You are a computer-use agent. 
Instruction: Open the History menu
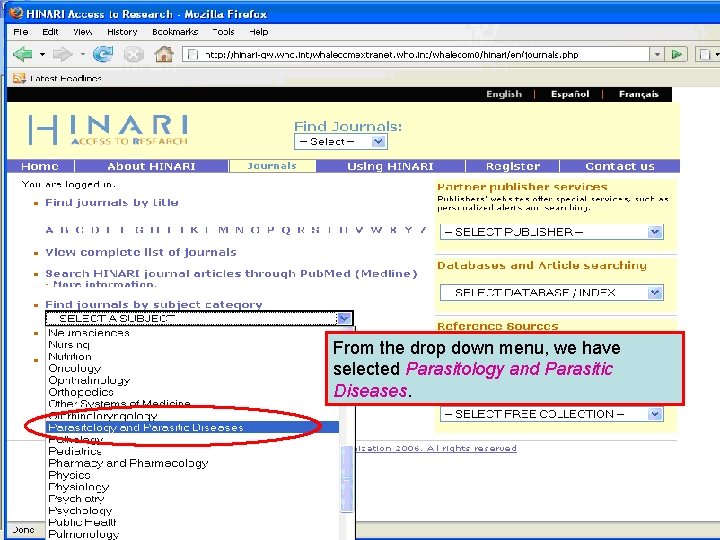[x=122, y=32]
